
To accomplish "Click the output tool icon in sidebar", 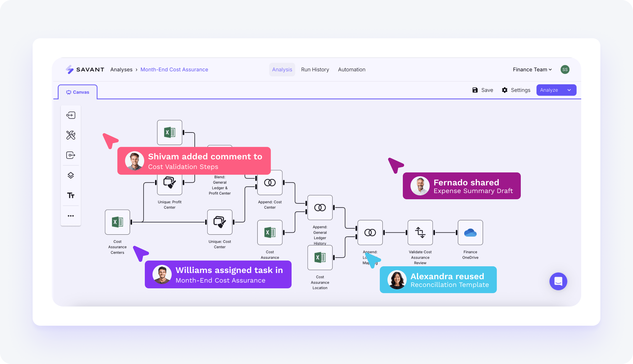I will (x=71, y=155).
